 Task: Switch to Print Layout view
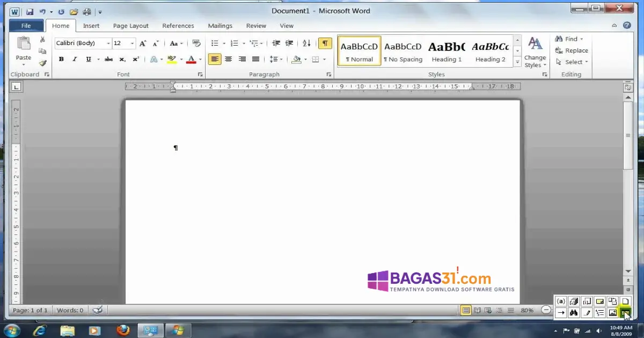(x=466, y=310)
